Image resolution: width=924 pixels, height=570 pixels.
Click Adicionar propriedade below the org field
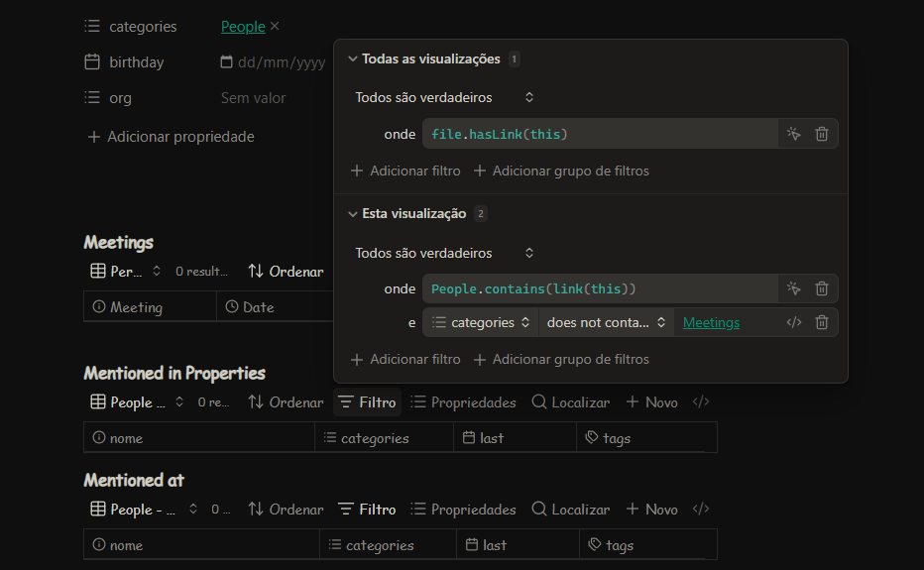[x=171, y=137]
